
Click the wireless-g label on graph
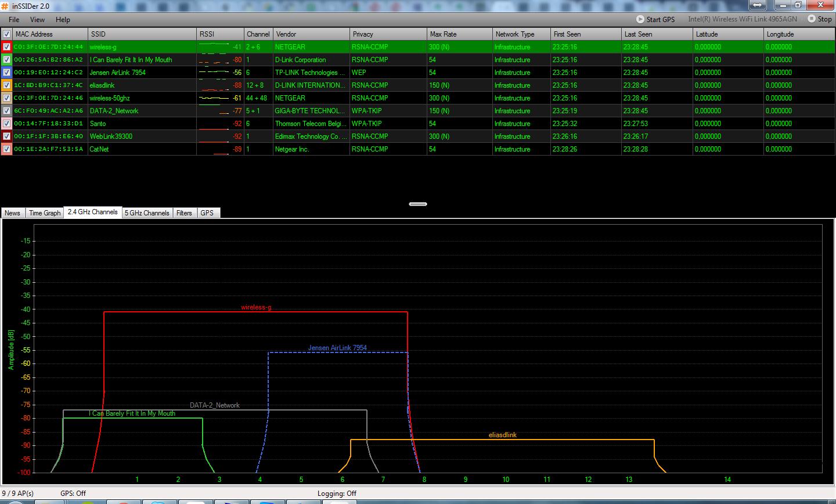[x=256, y=308]
